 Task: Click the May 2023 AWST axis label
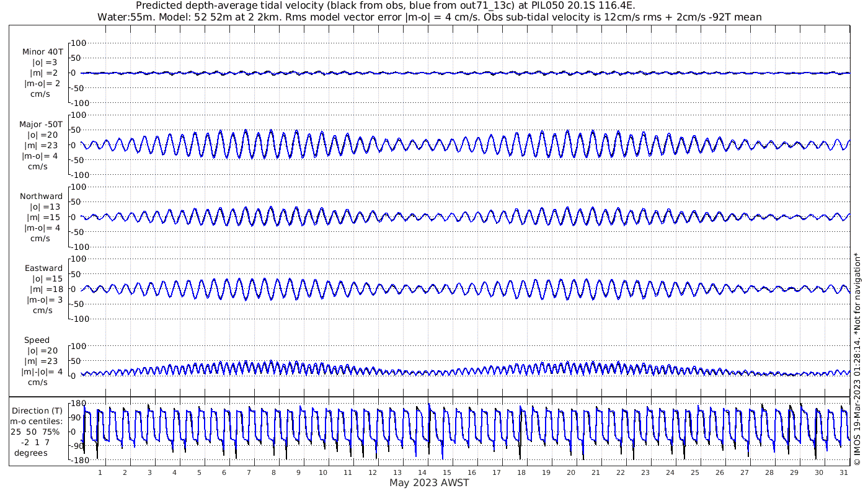coord(429,483)
